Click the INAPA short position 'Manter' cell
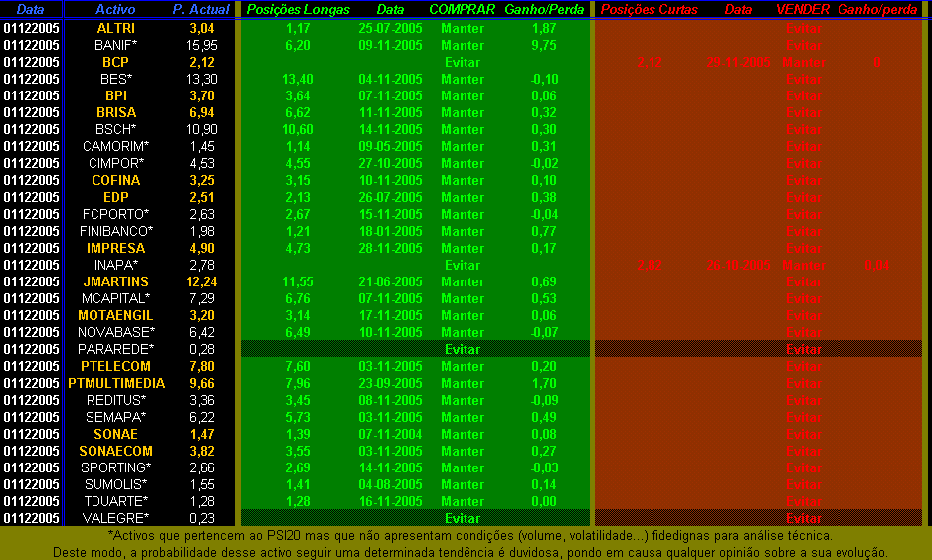Image resolution: width=932 pixels, height=560 pixels. pos(803,265)
